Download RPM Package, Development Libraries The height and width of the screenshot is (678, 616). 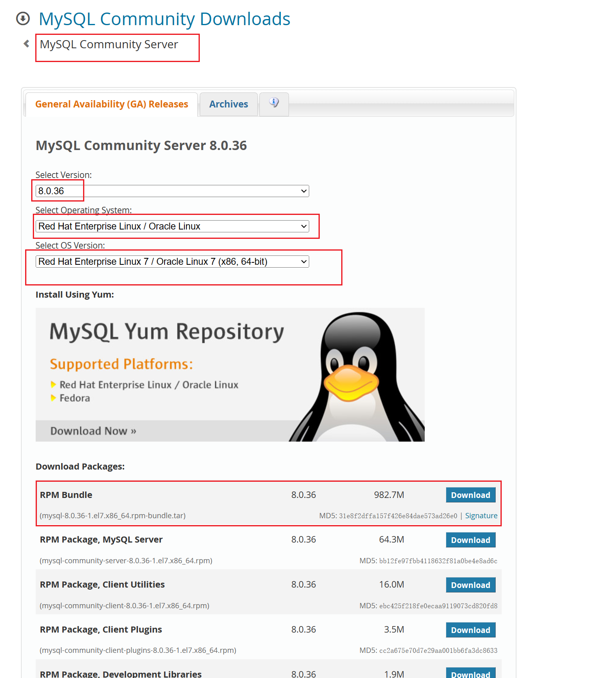(x=471, y=674)
